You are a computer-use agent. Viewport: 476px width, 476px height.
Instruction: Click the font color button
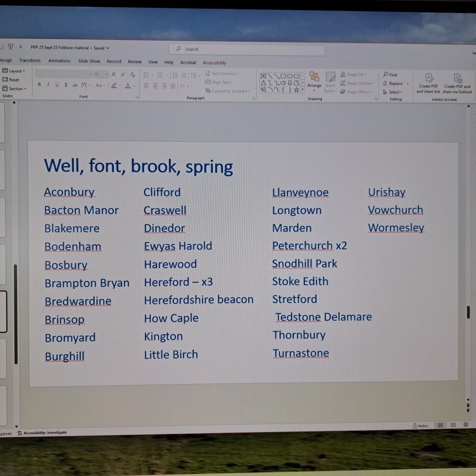128,86
